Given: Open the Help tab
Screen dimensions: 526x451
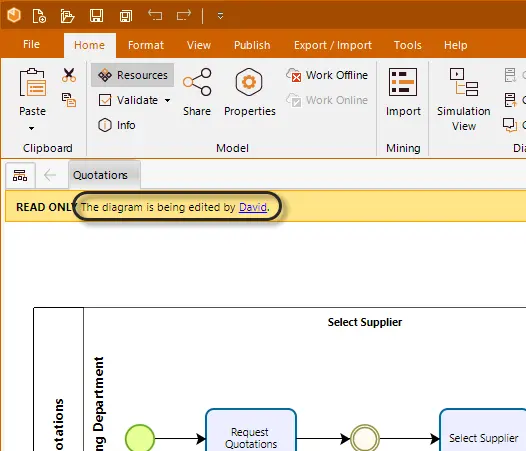Looking at the screenshot, I should coord(456,45).
